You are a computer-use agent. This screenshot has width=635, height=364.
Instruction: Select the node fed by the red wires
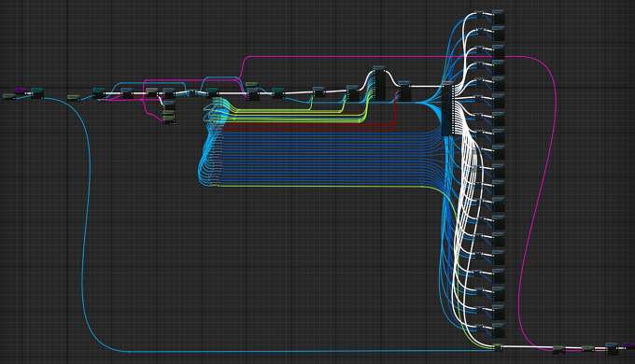pos(404,91)
